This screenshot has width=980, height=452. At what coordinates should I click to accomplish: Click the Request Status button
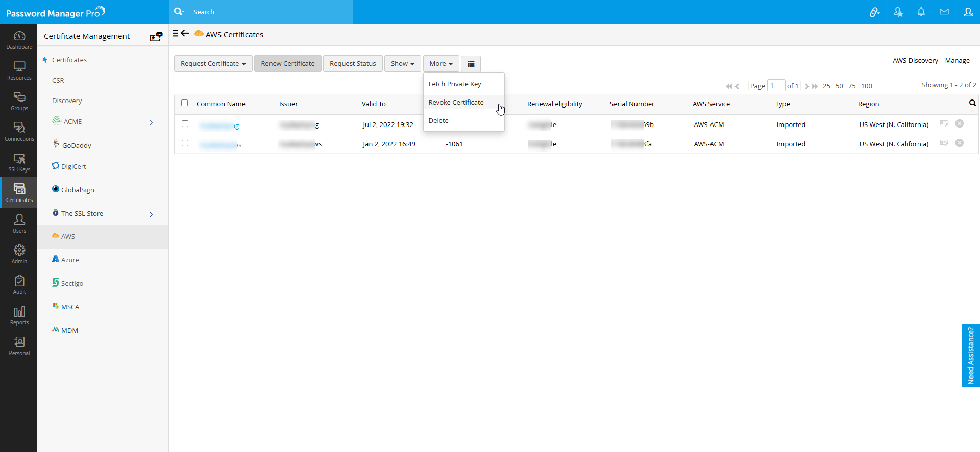tap(353, 64)
